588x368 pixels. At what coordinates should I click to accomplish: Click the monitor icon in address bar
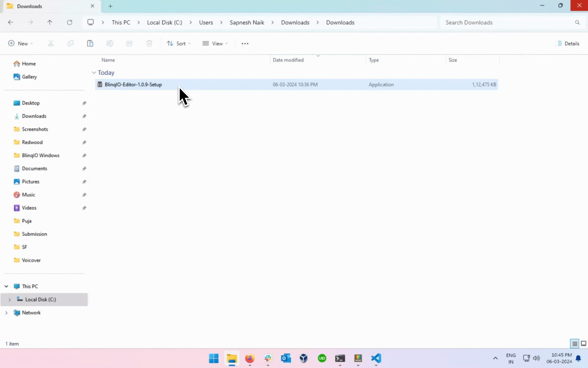90,22
